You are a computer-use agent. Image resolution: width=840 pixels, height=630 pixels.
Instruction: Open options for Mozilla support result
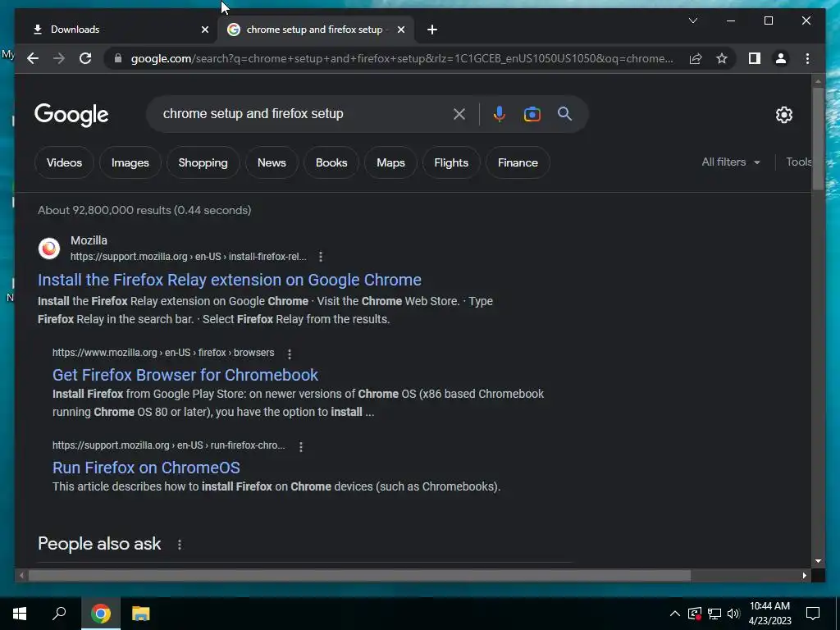(x=321, y=257)
